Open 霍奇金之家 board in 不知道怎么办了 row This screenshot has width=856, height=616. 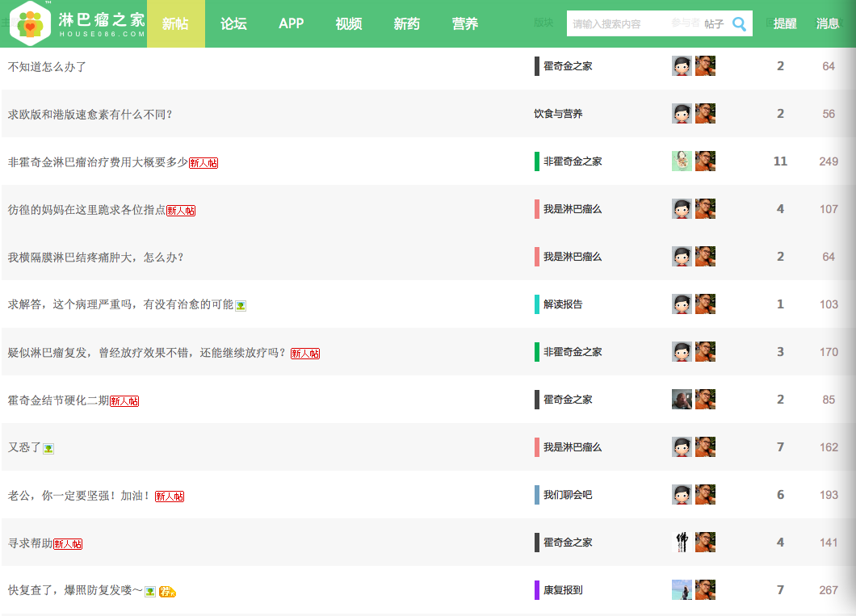pos(568,66)
